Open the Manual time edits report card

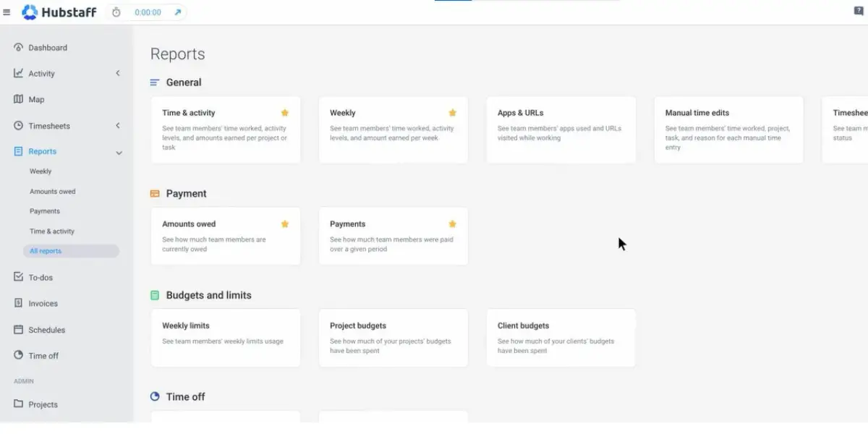click(x=729, y=130)
